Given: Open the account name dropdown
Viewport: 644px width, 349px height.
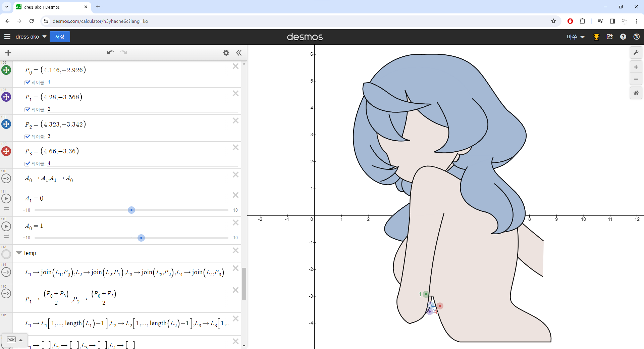Looking at the screenshot, I should [576, 37].
